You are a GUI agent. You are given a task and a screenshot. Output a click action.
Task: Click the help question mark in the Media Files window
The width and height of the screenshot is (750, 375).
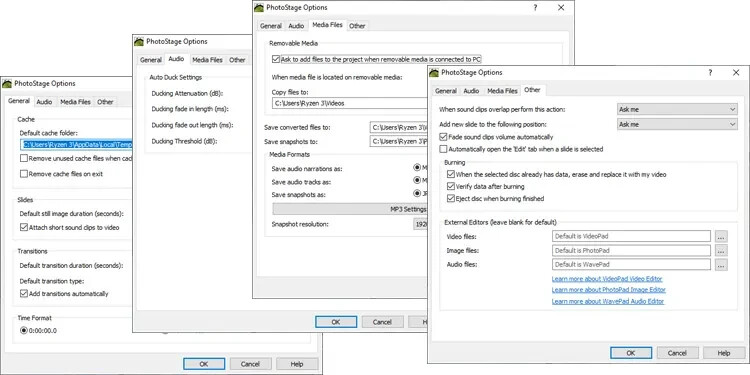pos(536,8)
